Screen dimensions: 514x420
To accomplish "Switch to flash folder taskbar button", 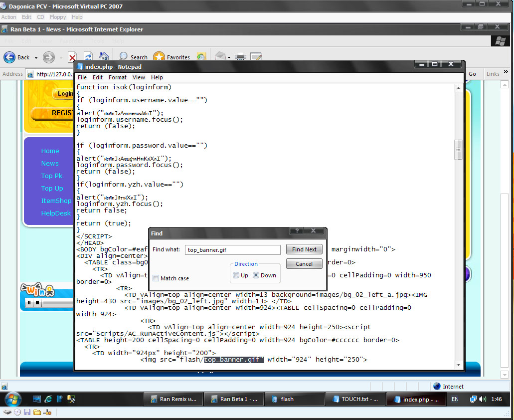I will (x=294, y=399).
